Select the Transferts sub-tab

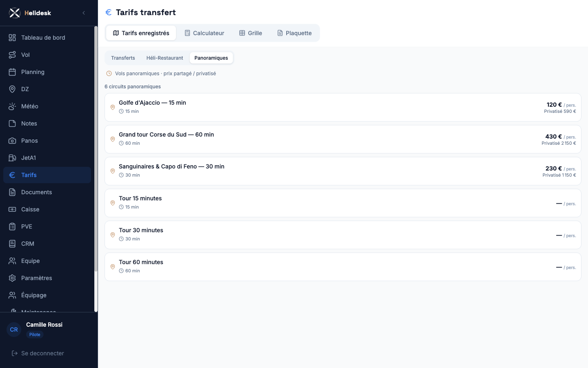pos(123,58)
